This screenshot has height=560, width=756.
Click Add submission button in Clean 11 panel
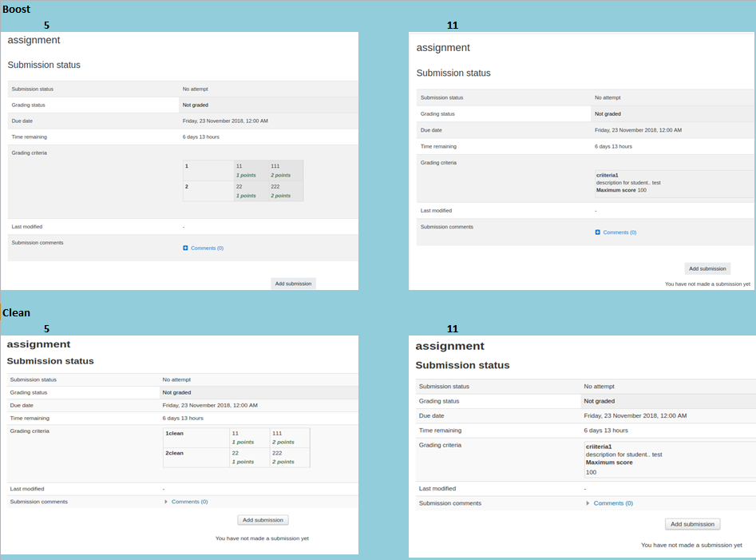(692, 524)
